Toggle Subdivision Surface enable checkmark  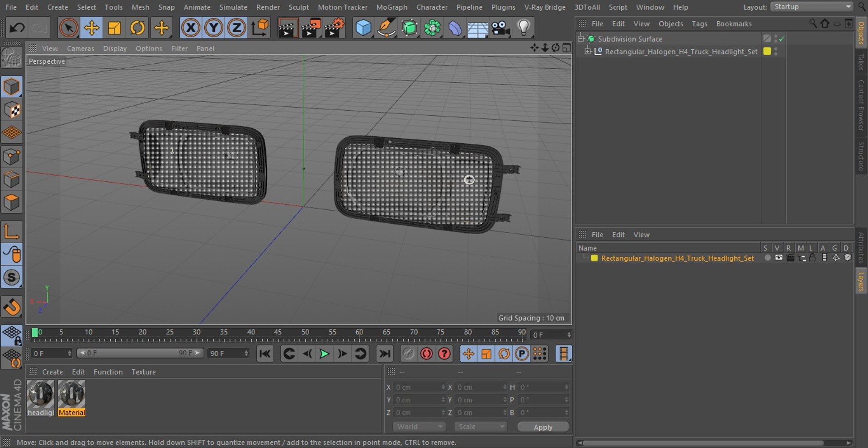coord(782,39)
